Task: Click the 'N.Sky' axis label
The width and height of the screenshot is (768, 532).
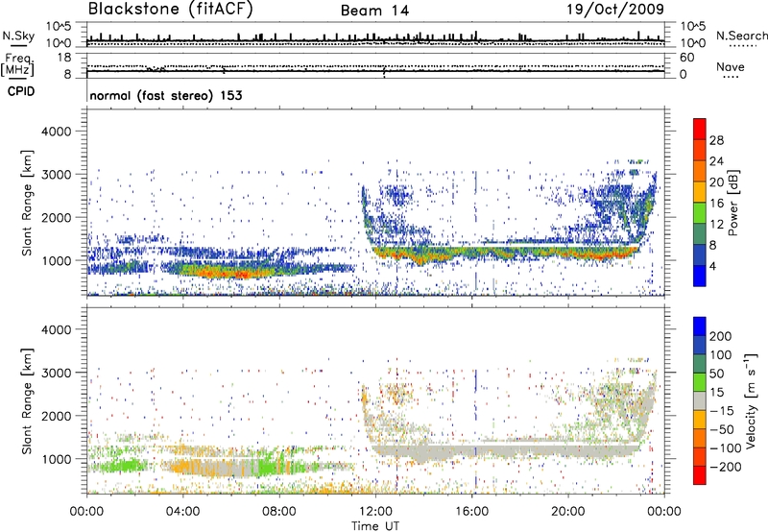Action: [x=18, y=36]
